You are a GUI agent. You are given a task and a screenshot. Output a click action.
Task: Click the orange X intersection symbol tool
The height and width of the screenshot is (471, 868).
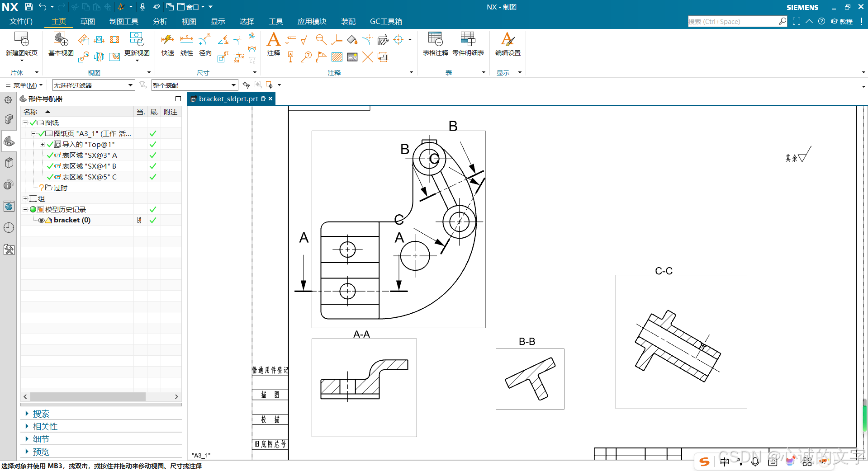pos(368,57)
